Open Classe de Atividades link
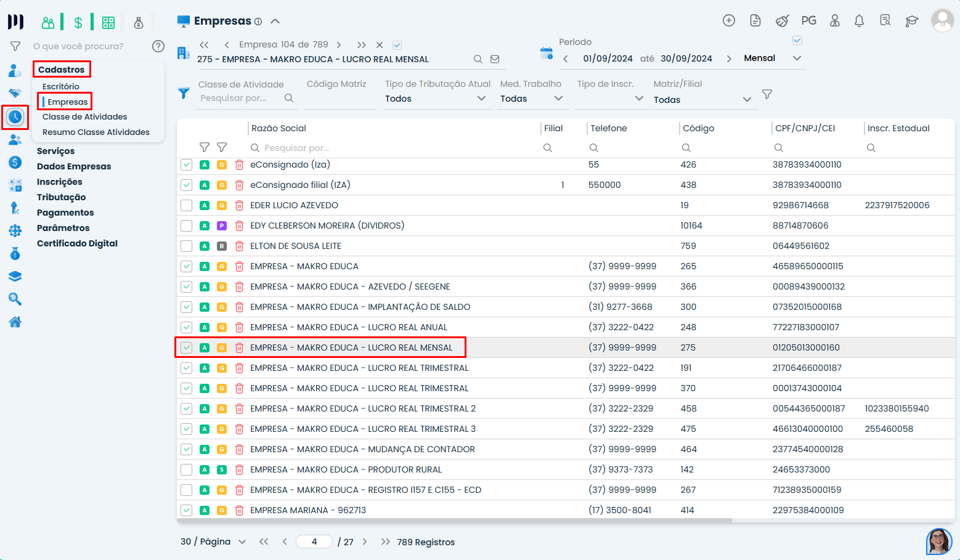This screenshot has height=560, width=960. click(x=84, y=116)
